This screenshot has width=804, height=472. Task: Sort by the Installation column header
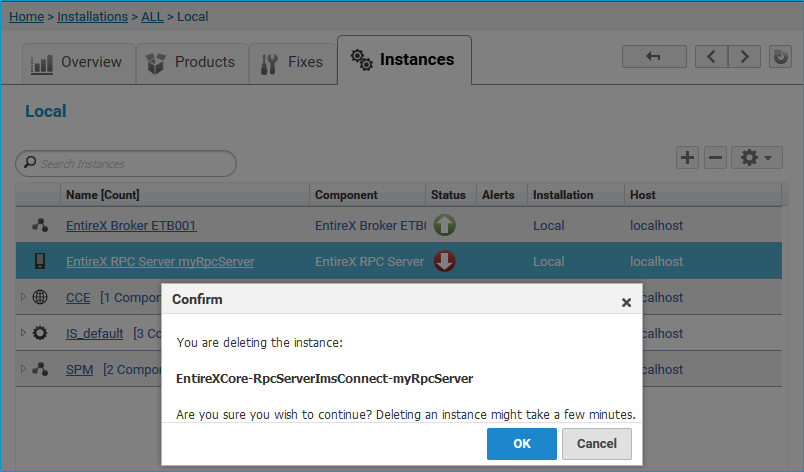pos(576,195)
